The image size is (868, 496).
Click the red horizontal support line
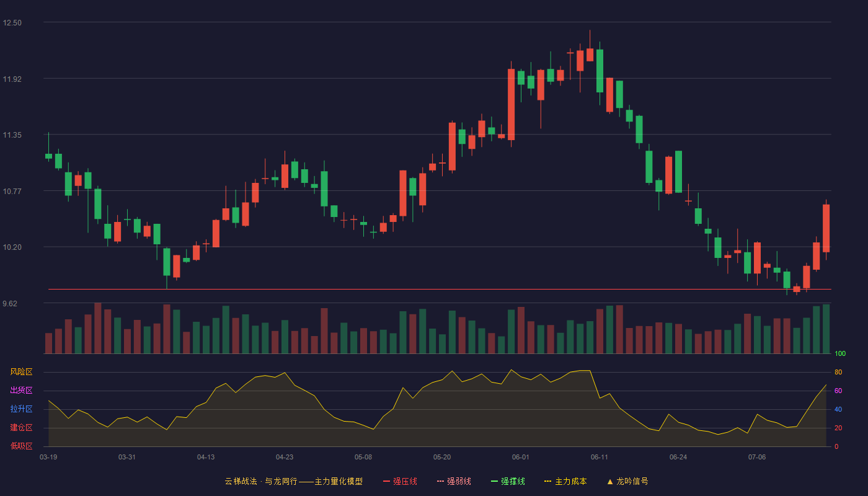pos(440,290)
